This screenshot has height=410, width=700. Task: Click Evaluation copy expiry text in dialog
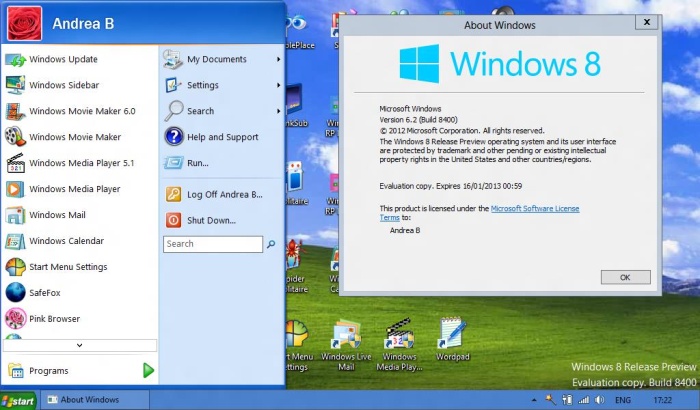pyautogui.click(x=450, y=186)
